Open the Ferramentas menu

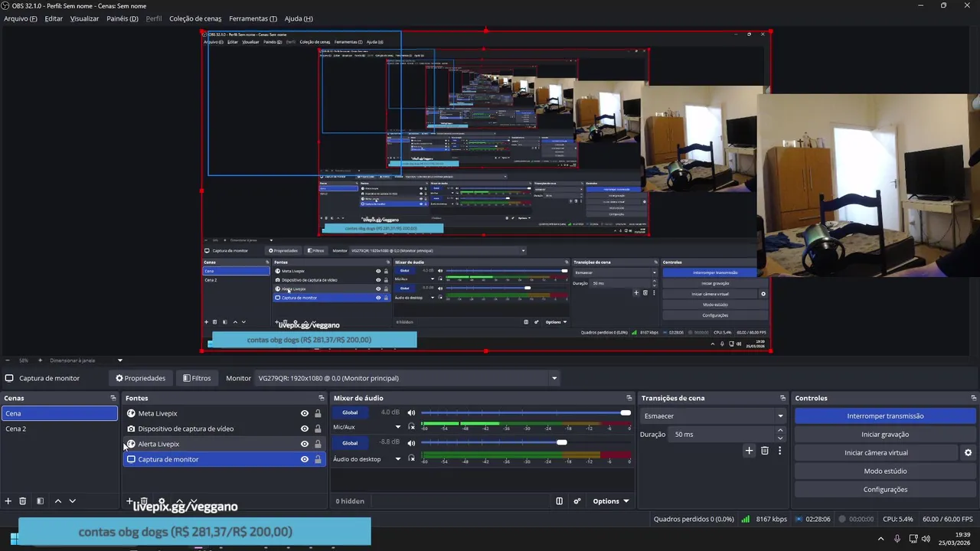253,18
